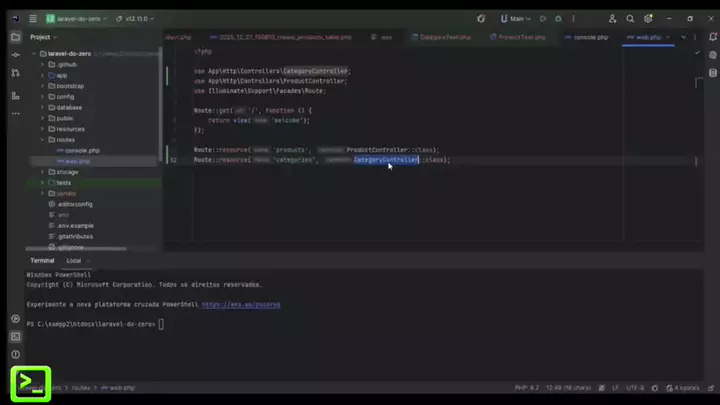The height and width of the screenshot is (405, 720).
Task: Switch to the console.php editor tab
Action: click(x=589, y=37)
